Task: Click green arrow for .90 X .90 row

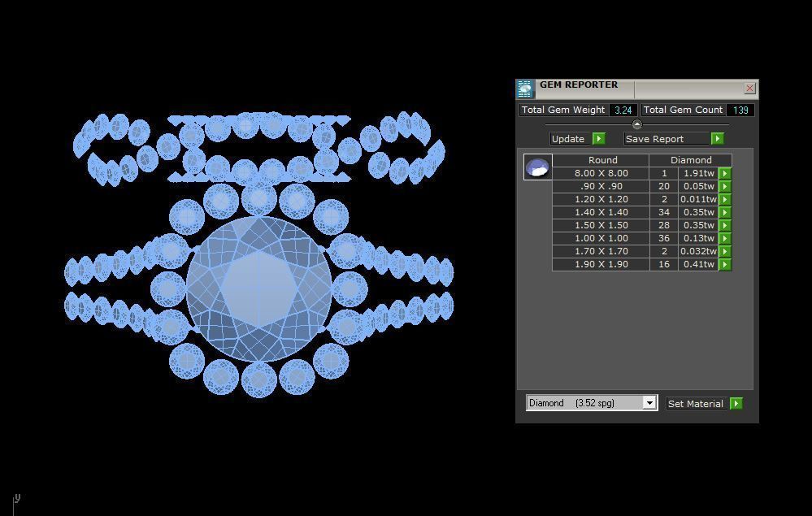Action: (x=725, y=186)
